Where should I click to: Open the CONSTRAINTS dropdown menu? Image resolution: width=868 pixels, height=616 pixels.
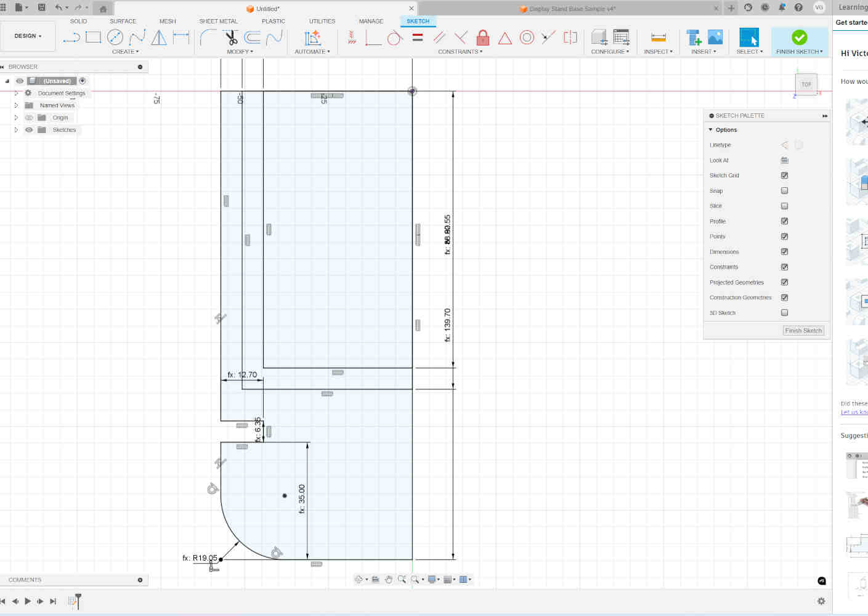460,52
